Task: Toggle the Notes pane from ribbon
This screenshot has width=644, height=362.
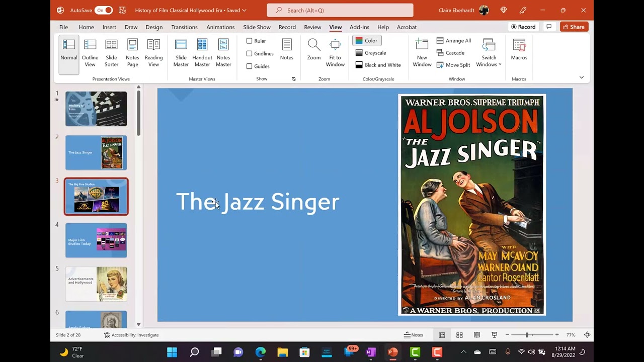Action: click(x=287, y=50)
